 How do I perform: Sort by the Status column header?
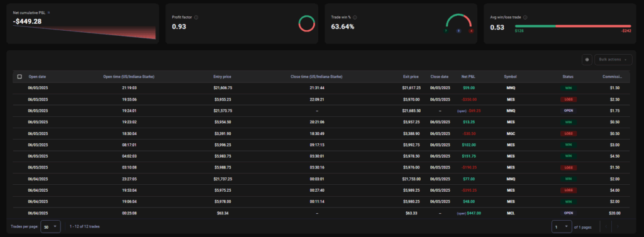[568, 77]
